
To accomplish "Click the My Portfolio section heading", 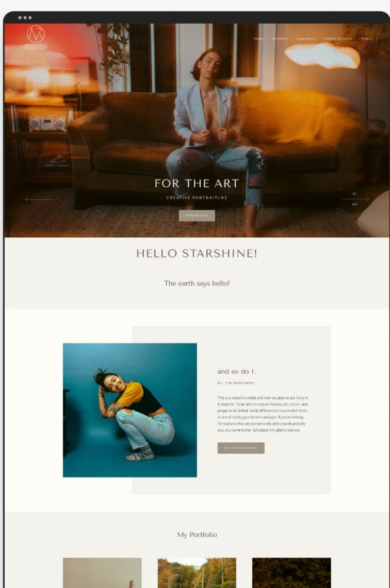I will pos(197,534).
